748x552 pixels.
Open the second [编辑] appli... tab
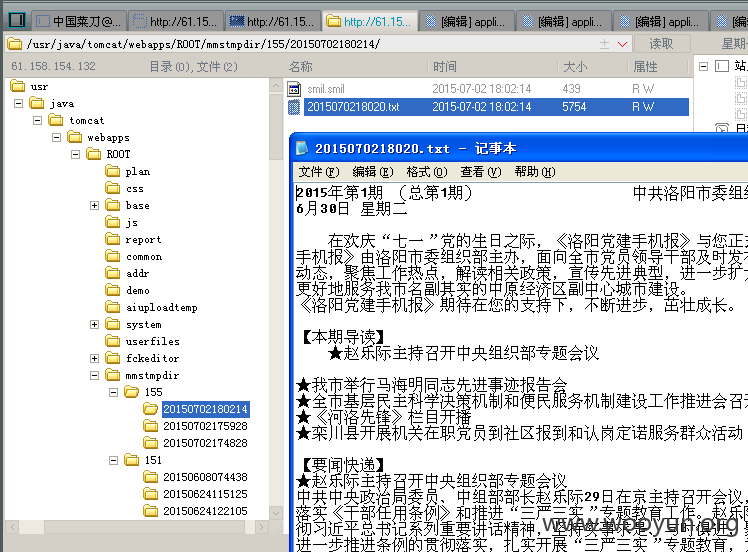point(564,21)
